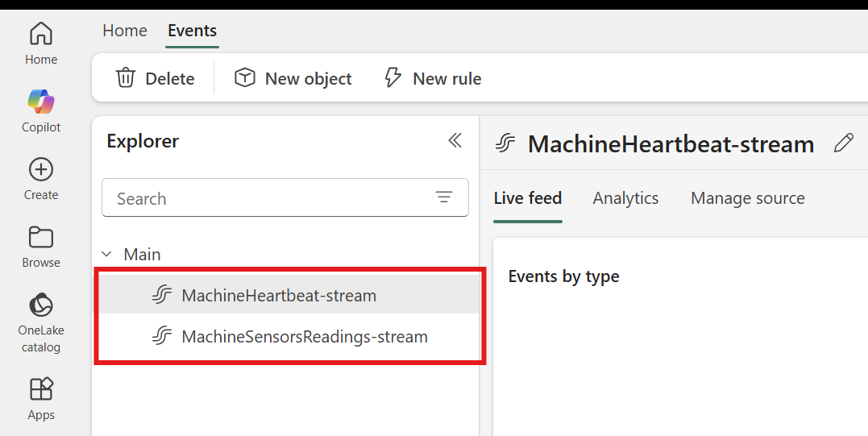
Task: Click the Delete toolbar button
Action: 155,78
